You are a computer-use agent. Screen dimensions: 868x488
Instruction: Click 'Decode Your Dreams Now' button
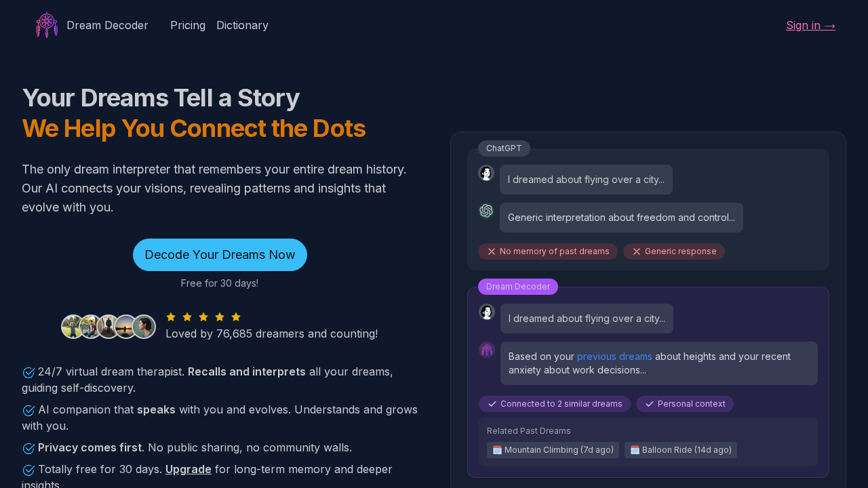(220, 255)
